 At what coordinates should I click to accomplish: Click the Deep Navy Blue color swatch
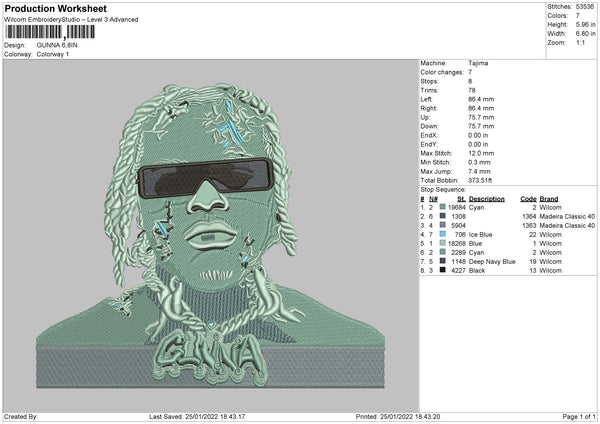443,261
